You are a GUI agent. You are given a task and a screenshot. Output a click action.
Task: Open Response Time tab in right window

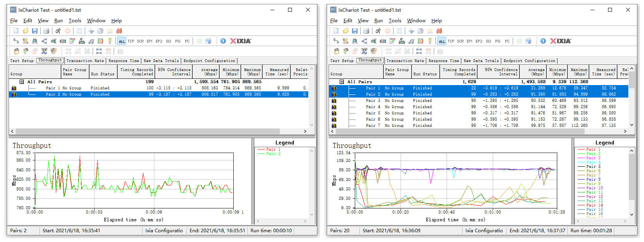pos(444,61)
